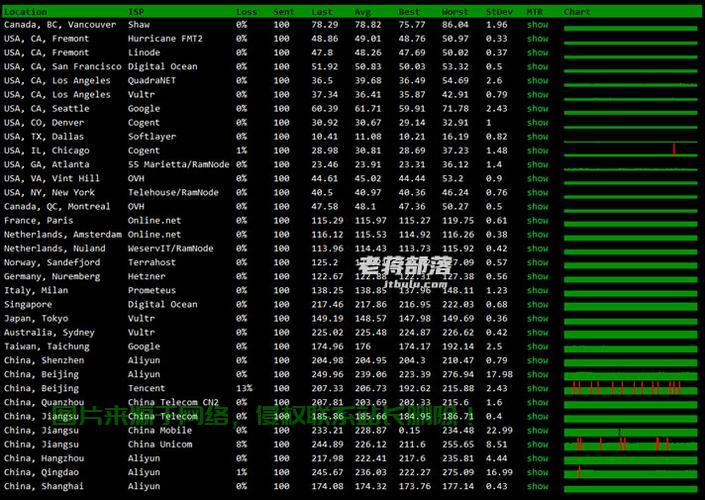Click the ISP column header

(136, 12)
